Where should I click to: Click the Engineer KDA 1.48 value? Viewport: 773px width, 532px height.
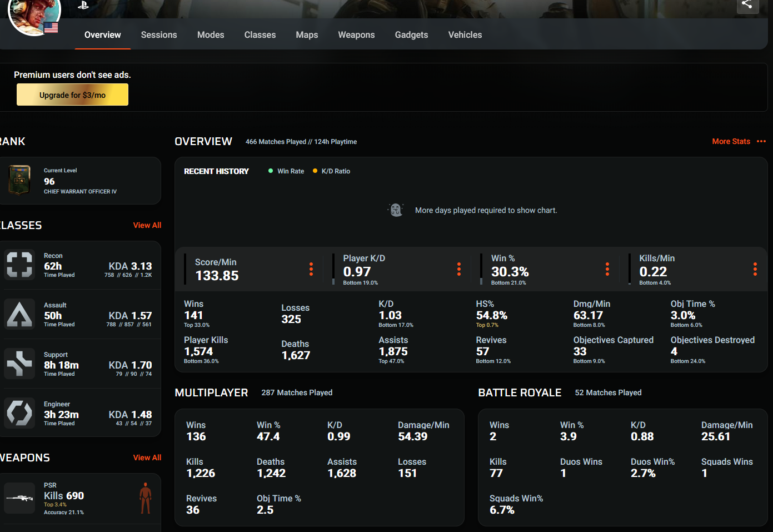[x=130, y=415]
